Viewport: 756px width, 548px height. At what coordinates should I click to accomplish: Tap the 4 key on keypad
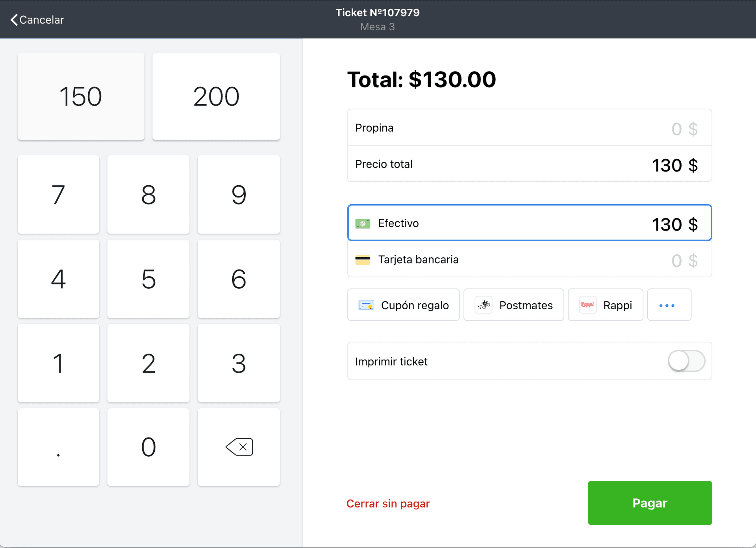(x=58, y=279)
